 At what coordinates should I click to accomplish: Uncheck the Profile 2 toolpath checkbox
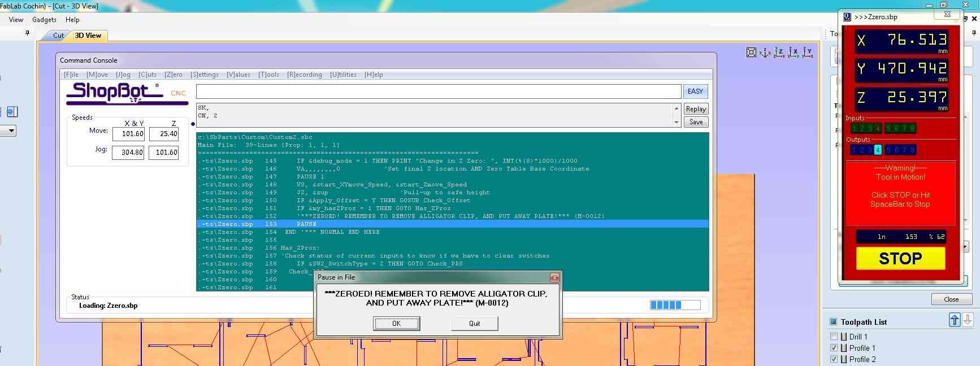(x=834, y=359)
